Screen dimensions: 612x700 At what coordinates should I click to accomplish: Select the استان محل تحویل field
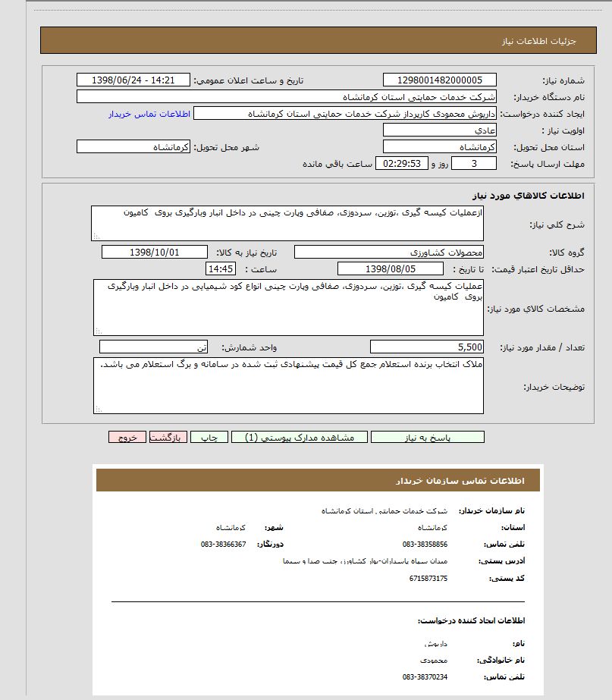coord(440,146)
